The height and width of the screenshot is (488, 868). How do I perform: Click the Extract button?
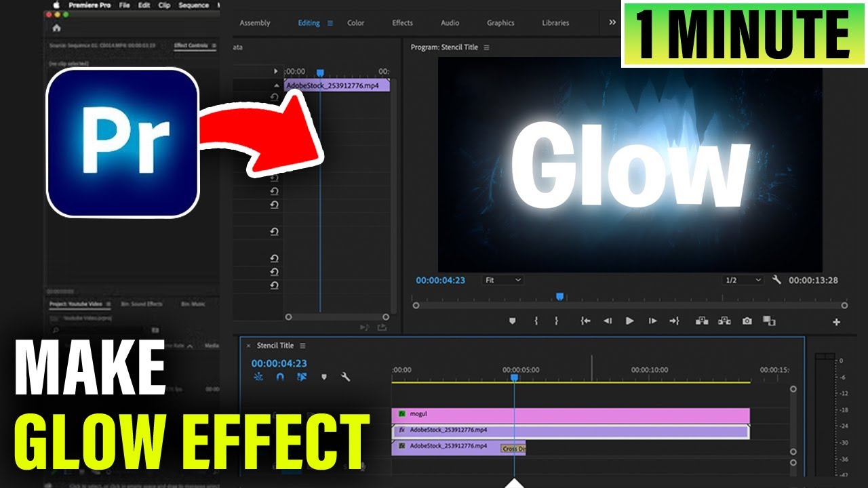pos(724,321)
